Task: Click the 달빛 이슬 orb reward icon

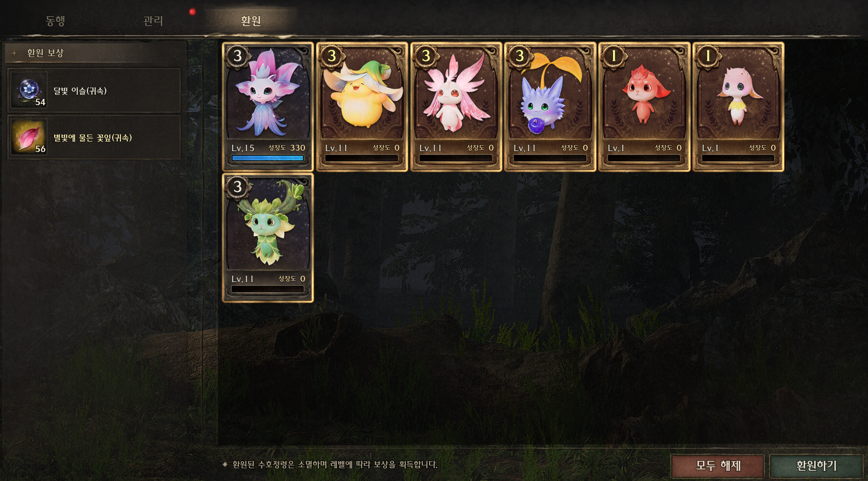Action: point(28,90)
